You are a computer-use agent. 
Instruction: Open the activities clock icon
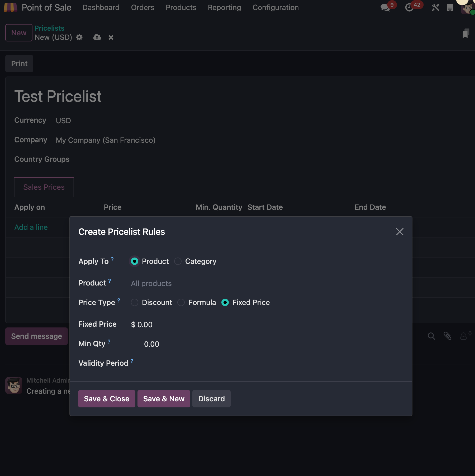[x=409, y=7]
